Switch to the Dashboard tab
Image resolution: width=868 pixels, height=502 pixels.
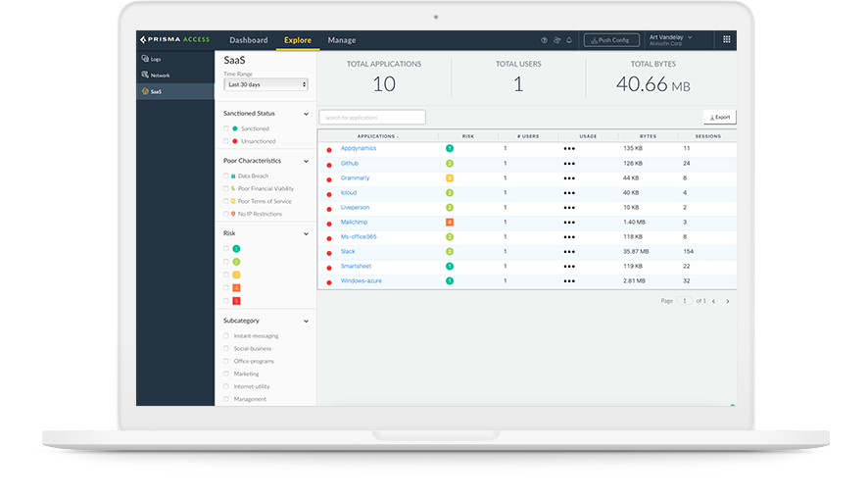(248, 40)
